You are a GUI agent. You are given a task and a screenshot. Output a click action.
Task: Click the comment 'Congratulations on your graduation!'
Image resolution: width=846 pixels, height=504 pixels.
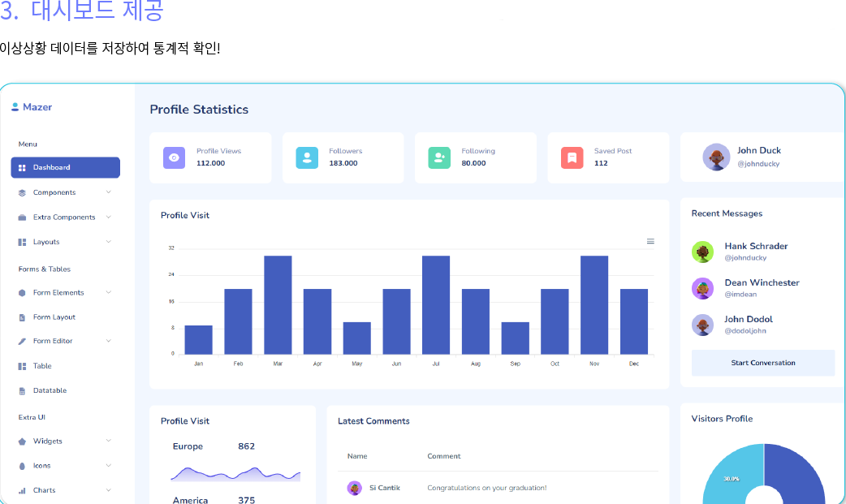point(486,488)
